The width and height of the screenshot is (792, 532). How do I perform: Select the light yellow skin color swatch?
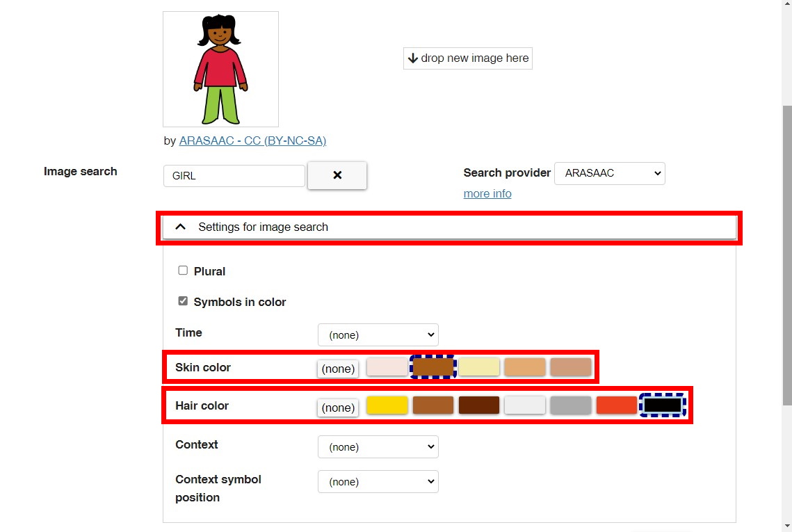[x=479, y=366]
